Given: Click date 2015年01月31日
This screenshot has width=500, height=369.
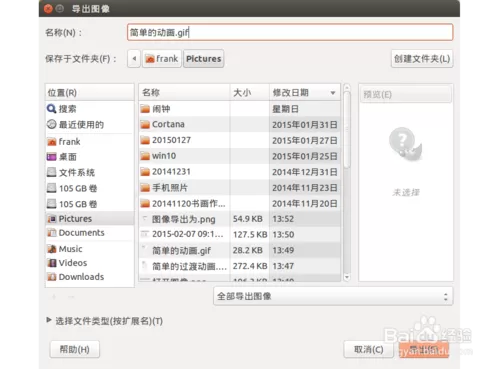Looking at the screenshot, I should click(305, 125).
